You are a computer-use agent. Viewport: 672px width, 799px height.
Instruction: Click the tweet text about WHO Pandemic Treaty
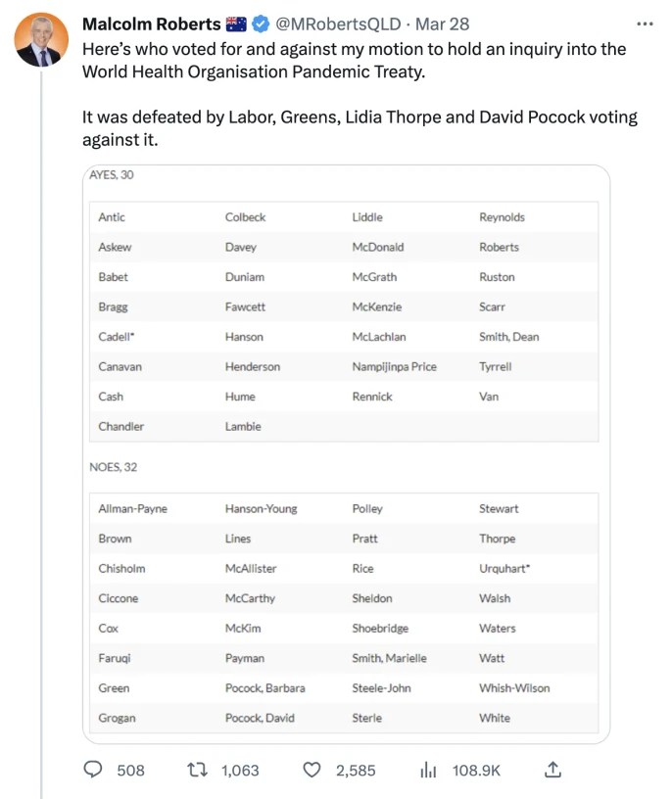coord(353,60)
